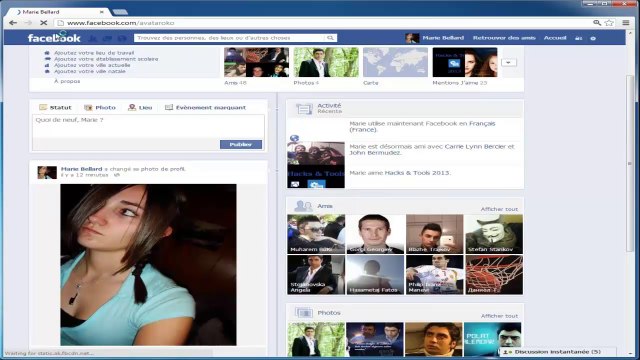
Task: Open the large profile photo in post
Action: [x=148, y=265]
